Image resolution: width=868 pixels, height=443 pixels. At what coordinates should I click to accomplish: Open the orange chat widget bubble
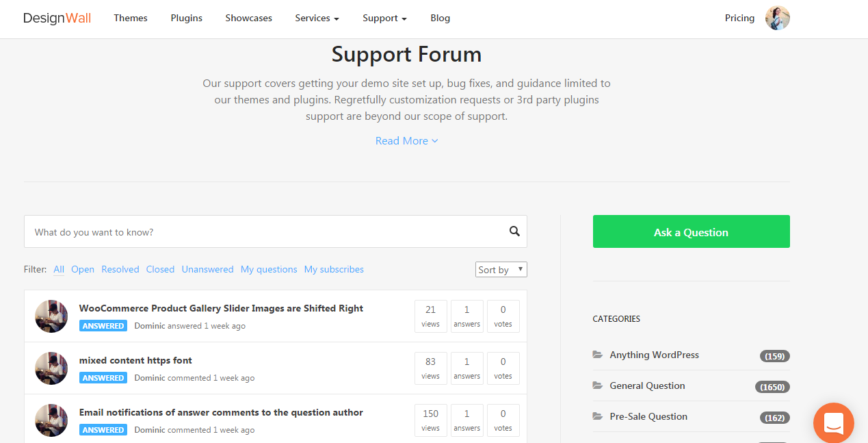coord(833,422)
